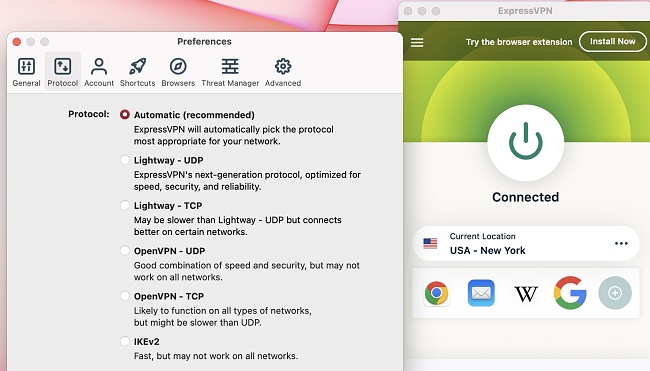Select Automatic (recommended) protocol radio
Screen dimensions: 650x371
[124, 114]
